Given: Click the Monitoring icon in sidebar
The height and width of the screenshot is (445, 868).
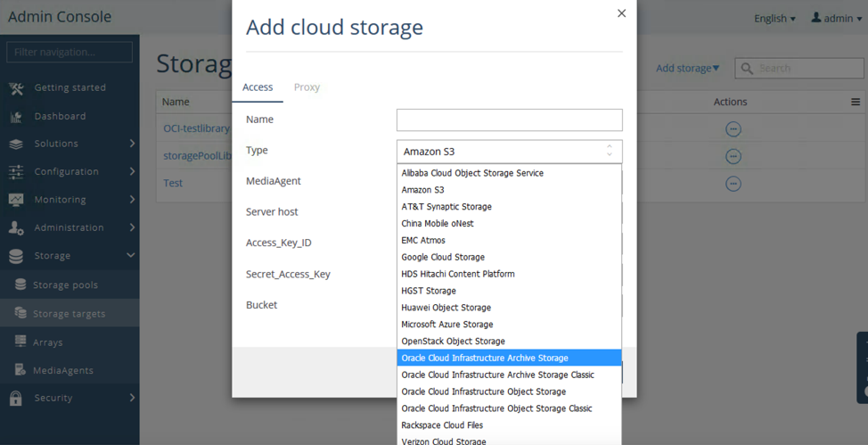Looking at the screenshot, I should pyautogui.click(x=16, y=200).
